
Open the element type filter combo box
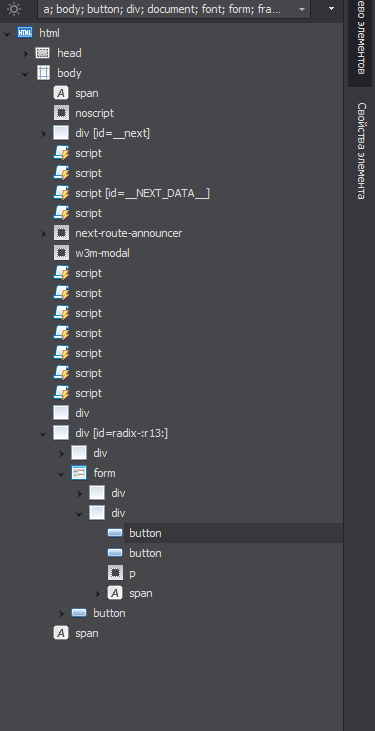(174, 9)
